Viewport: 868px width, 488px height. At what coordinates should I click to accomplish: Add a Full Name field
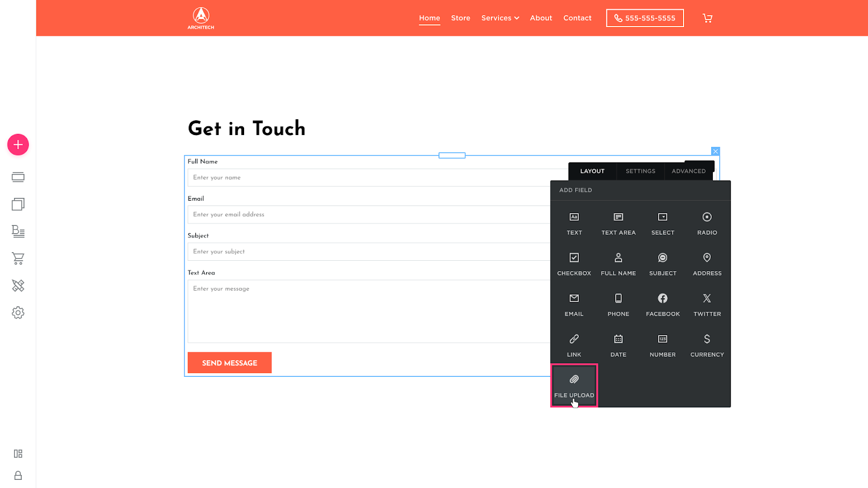618,265
